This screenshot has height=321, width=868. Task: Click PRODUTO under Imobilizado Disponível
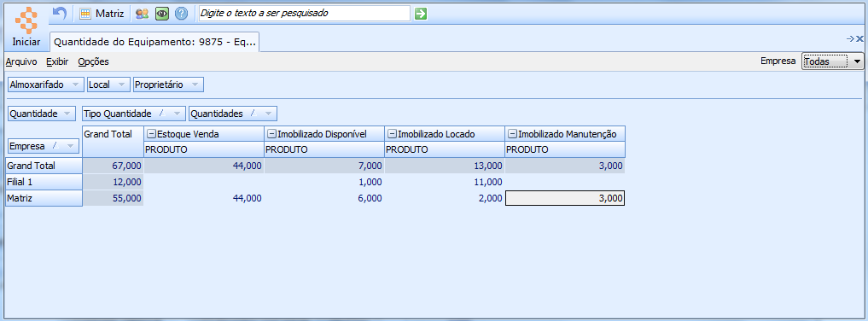click(324, 149)
